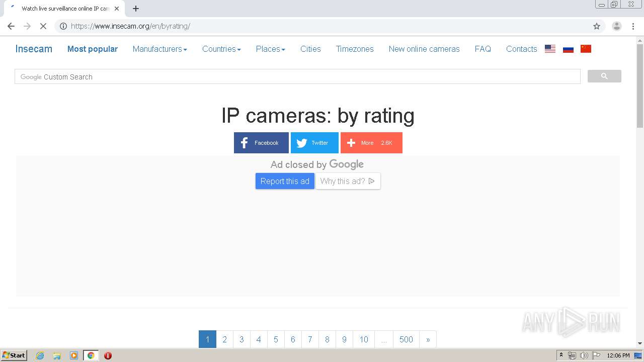Go to pagination page 4
The height and width of the screenshot is (362, 644).
(259, 339)
